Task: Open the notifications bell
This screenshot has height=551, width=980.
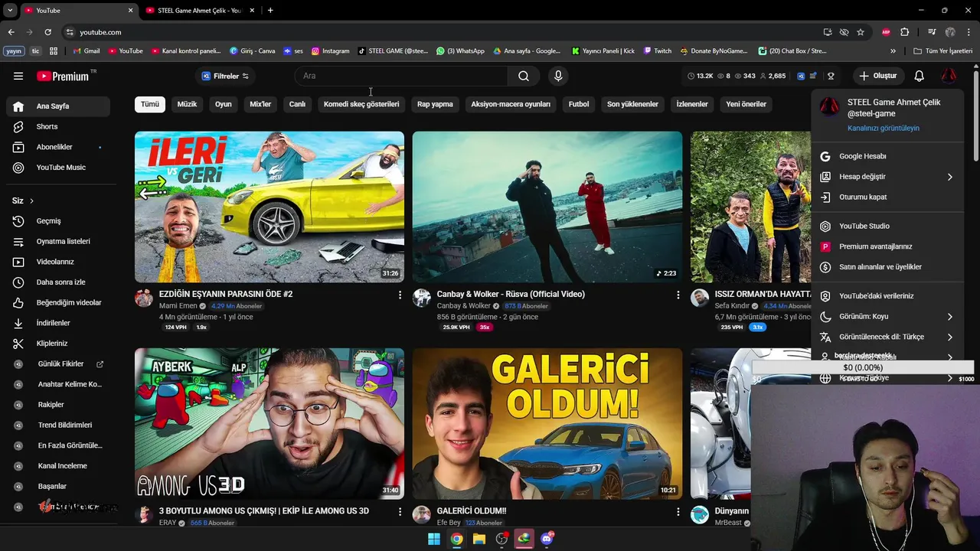Action: 919,76
